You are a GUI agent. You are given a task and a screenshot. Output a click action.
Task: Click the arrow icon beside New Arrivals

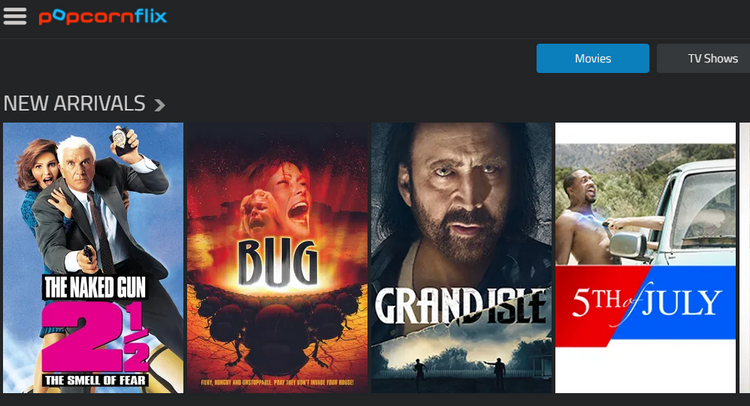tap(160, 105)
